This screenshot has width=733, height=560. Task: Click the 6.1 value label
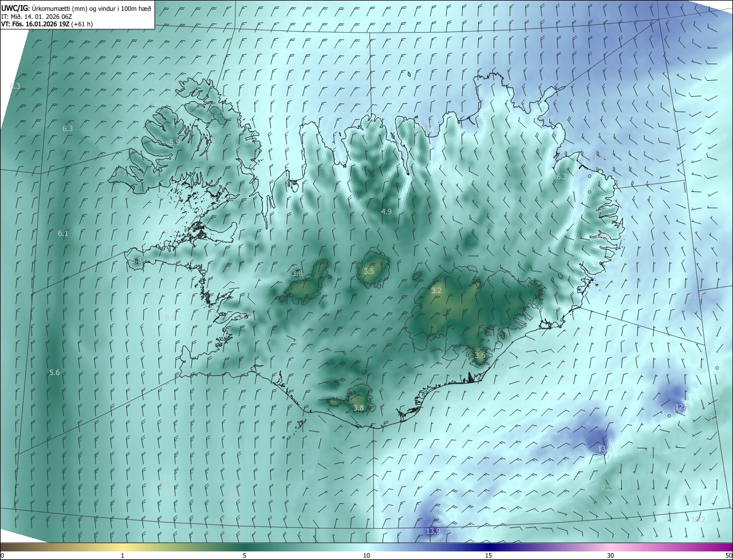(x=63, y=234)
